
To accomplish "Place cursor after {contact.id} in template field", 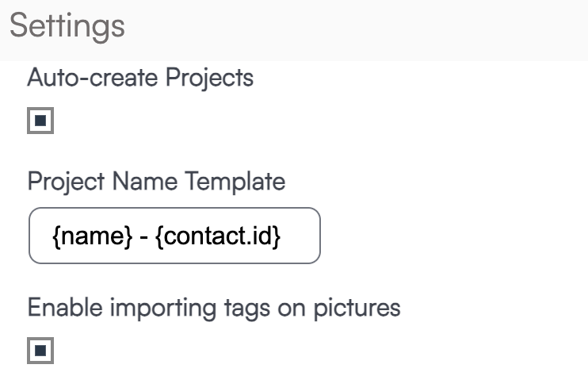I will click(281, 236).
